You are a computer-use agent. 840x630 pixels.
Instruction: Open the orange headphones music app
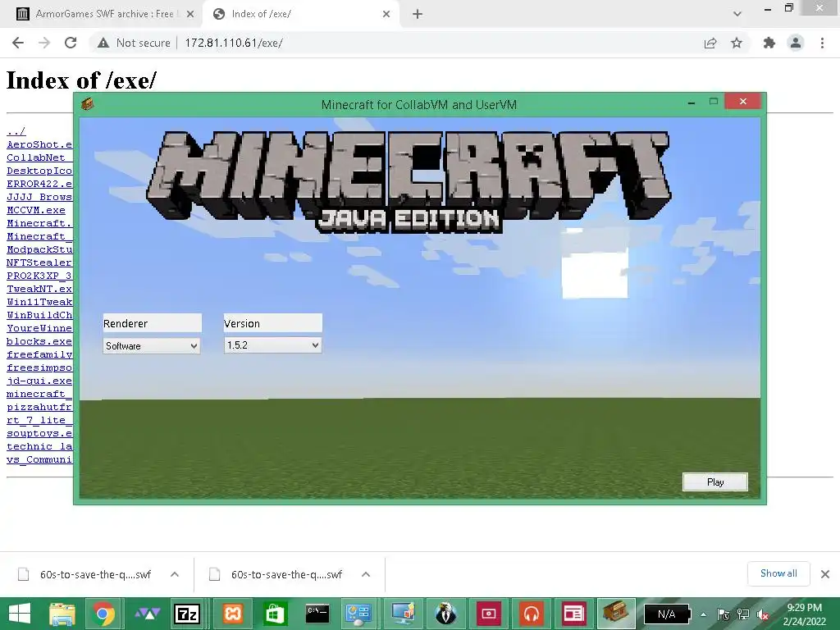click(531, 614)
